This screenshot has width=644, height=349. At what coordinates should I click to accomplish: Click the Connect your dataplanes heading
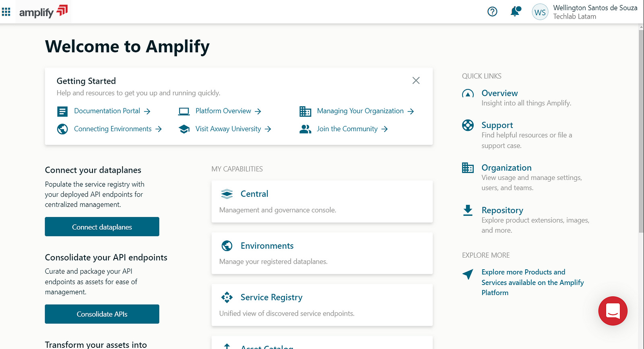click(93, 170)
